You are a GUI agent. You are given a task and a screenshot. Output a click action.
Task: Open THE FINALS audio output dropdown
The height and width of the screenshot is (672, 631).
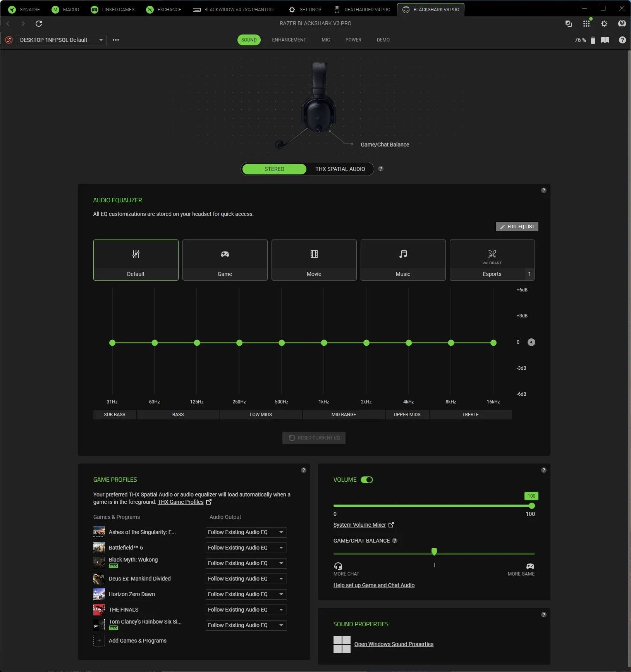(x=246, y=610)
